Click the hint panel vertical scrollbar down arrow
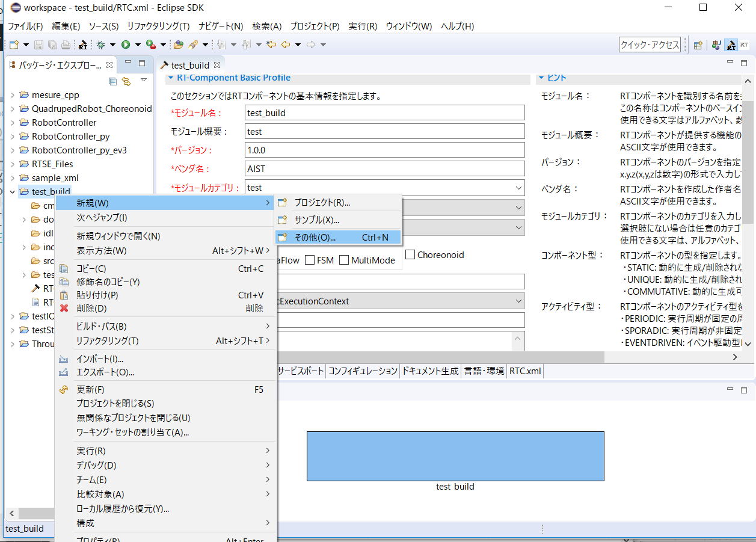Image resolution: width=756 pixels, height=542 pixels. [x=748, y=344]
